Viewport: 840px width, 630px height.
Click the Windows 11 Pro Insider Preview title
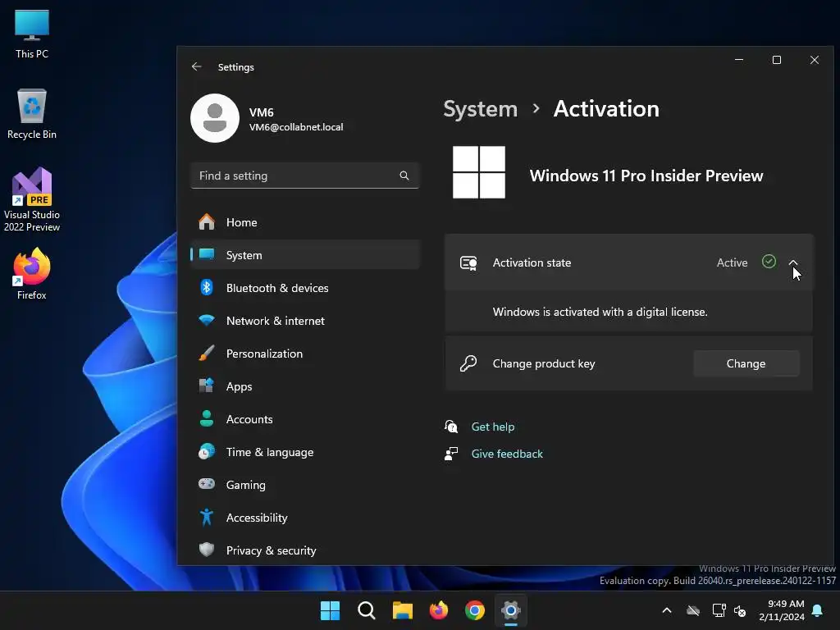tap(646, 176)
